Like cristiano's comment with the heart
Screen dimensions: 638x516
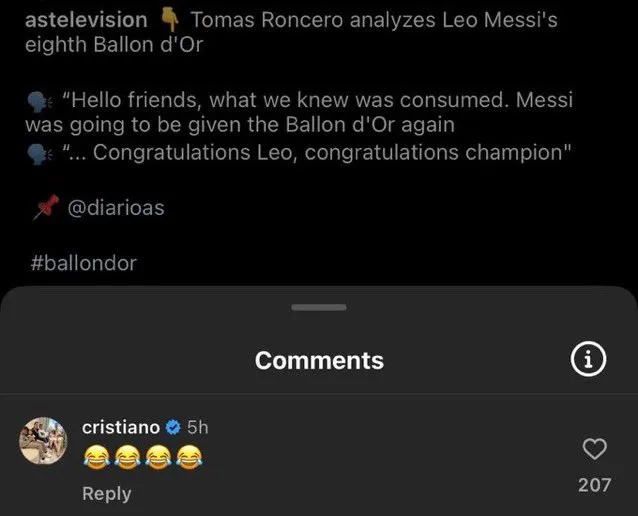[x=594, y=450]
